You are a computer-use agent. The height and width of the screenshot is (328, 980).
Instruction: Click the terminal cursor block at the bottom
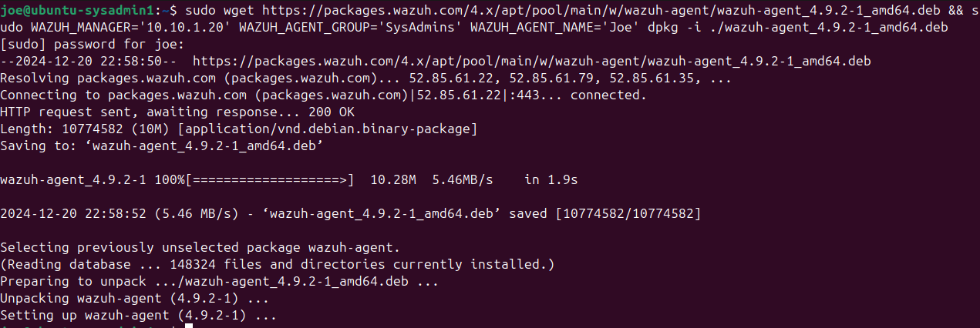[188, 326]
